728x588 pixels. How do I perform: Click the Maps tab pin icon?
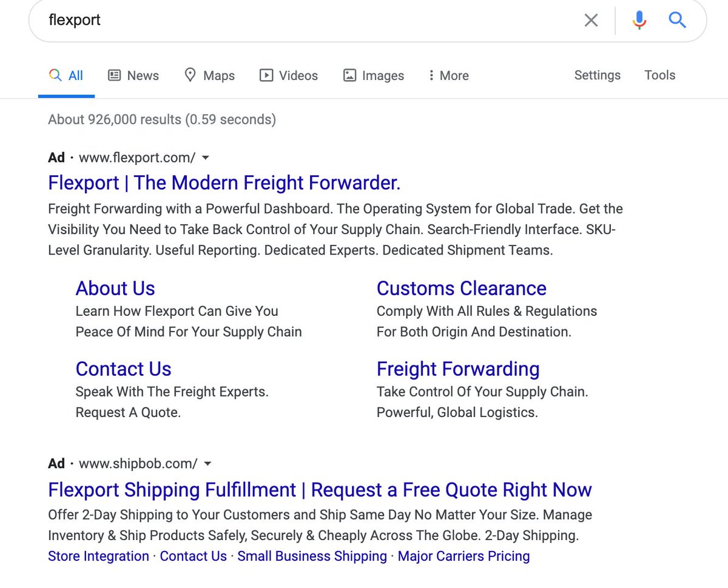point(190,75)
